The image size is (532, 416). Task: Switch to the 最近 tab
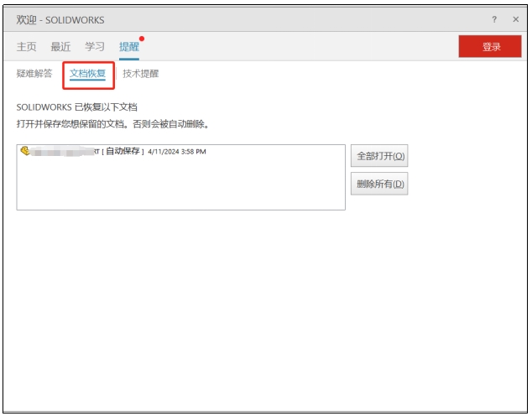[x=60, y=46]
